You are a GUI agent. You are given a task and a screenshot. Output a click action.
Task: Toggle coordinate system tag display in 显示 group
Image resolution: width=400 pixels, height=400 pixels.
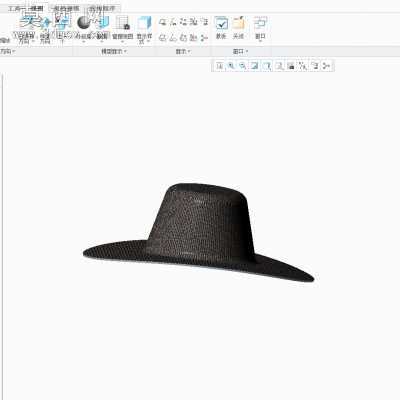pos(194,38)
